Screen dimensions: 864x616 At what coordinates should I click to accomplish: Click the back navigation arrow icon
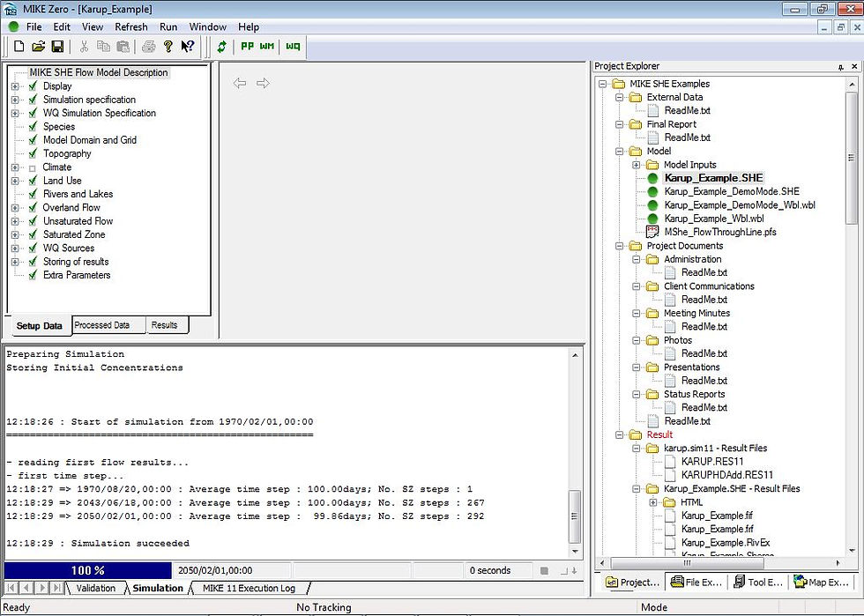tap(240, 83)
